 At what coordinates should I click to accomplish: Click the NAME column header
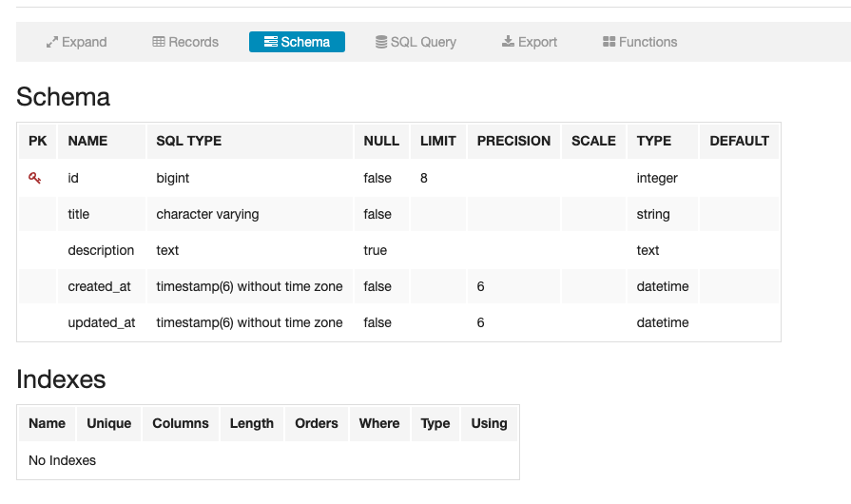pyautogui.click(x=87, y=141)
